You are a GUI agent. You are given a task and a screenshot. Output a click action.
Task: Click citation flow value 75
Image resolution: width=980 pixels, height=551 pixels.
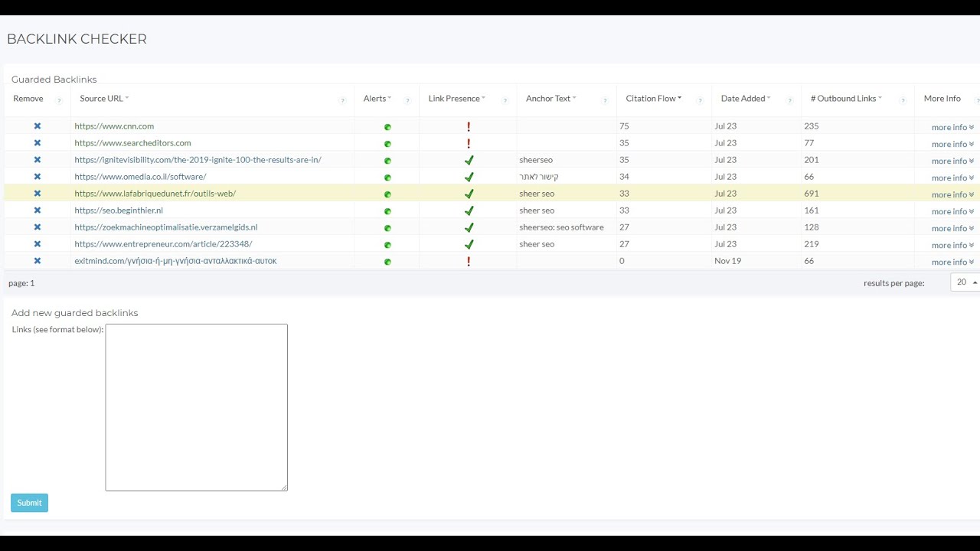coord(624,126)
